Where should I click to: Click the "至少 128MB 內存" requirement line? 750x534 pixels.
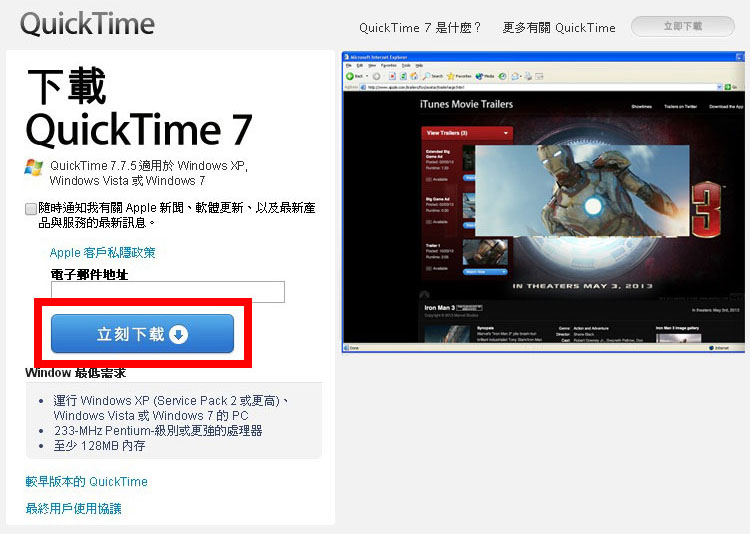99,445
